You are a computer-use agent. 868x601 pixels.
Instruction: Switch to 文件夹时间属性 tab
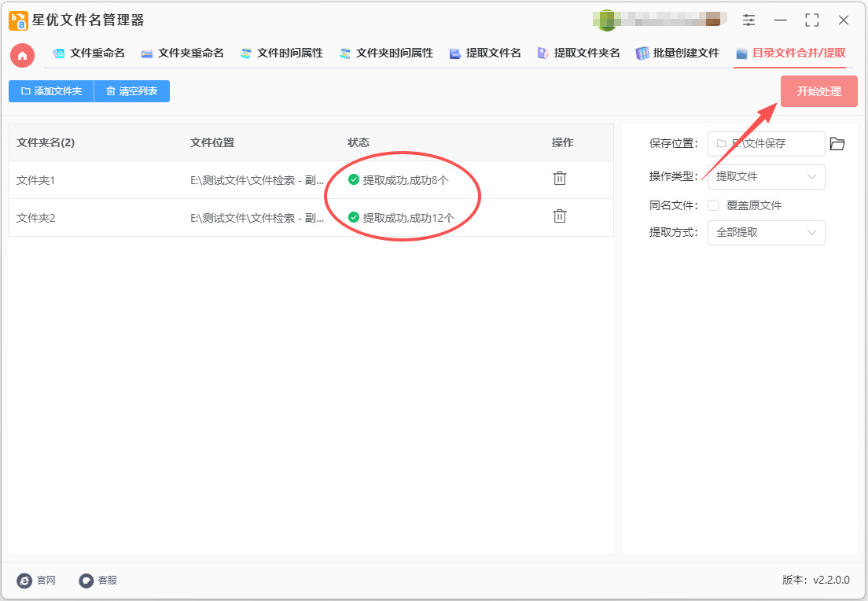coord(386,53)
